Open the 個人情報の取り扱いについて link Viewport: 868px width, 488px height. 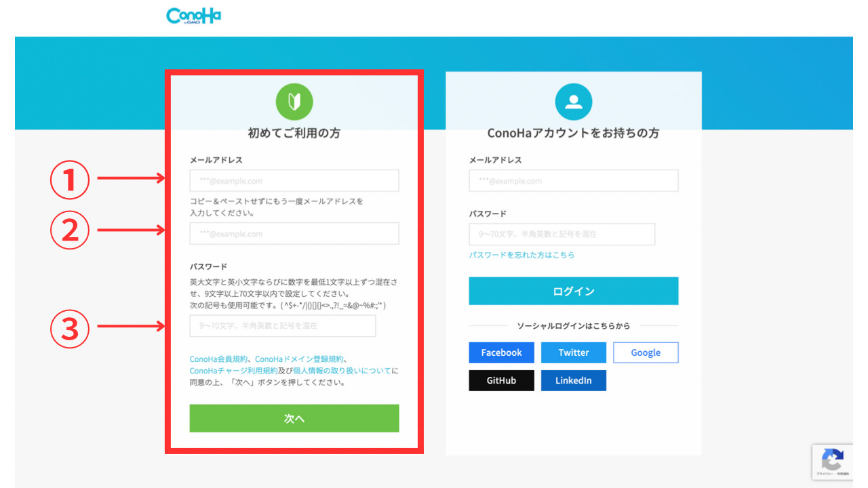click(342, 371)
